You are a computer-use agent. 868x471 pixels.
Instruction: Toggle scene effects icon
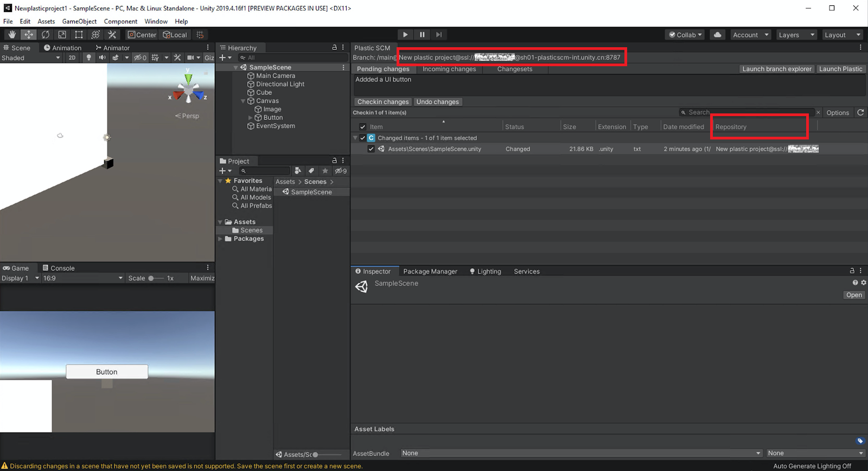click(x=116, y=58)
